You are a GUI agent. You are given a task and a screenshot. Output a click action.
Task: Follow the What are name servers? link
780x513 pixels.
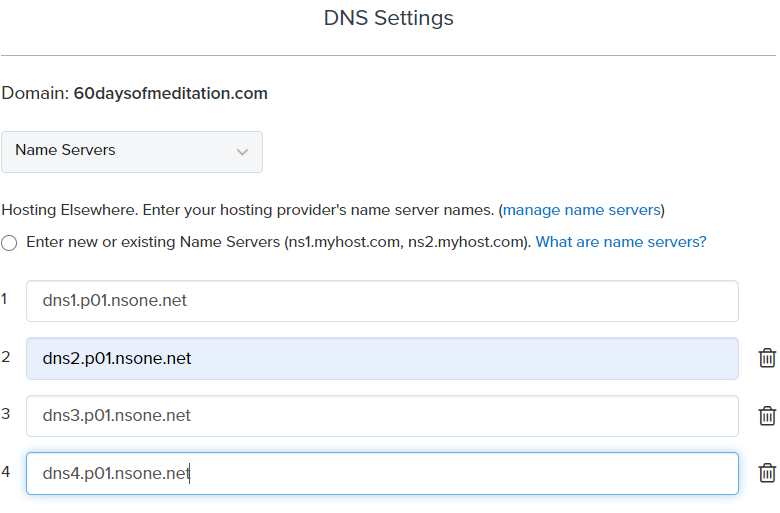(x=621, y=242)
